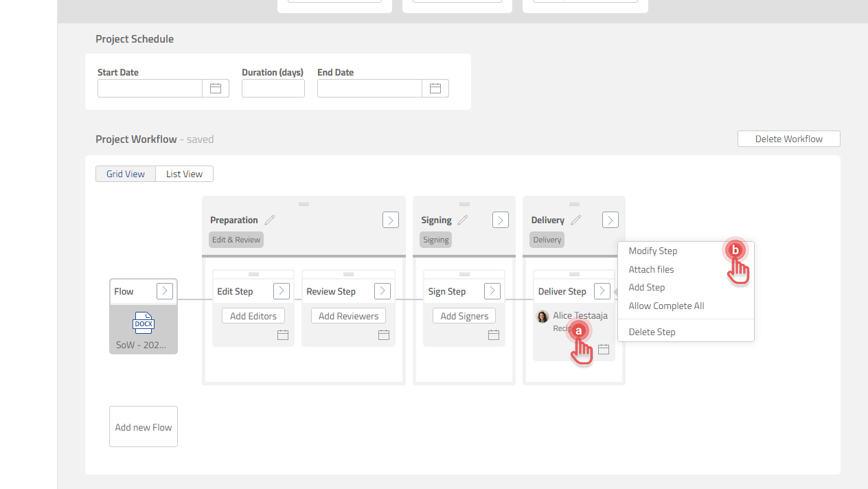Image resolution: width=868 pixels, height=489 pixels.
Task: Click the drag handle atop the Preparation card
Action: pyautogui.click(x=304, y=203)
